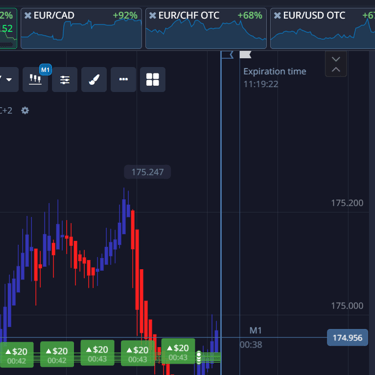The image size is (375, 375).
Task: Click the down chevron beside Expiration time
Action: click(336, 59)
